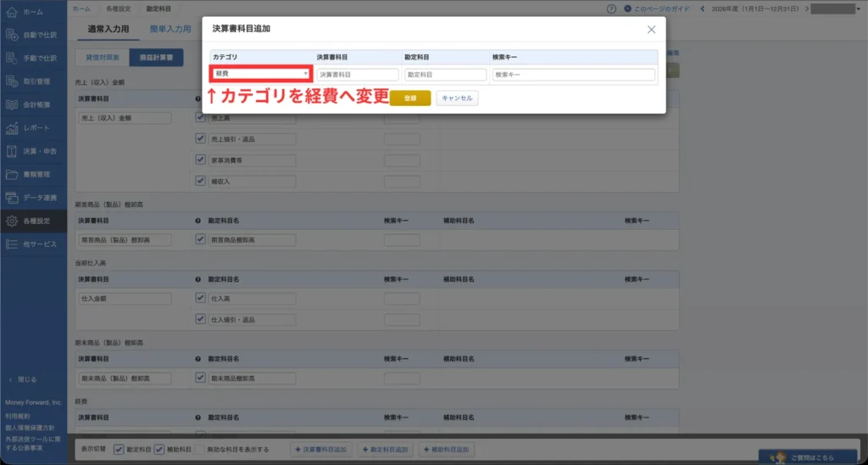The width and height of the screenshot is (868, 465).
Task: Toggle 勘定科目 display checkbox in bottom bar
Action: coord(119,450)
